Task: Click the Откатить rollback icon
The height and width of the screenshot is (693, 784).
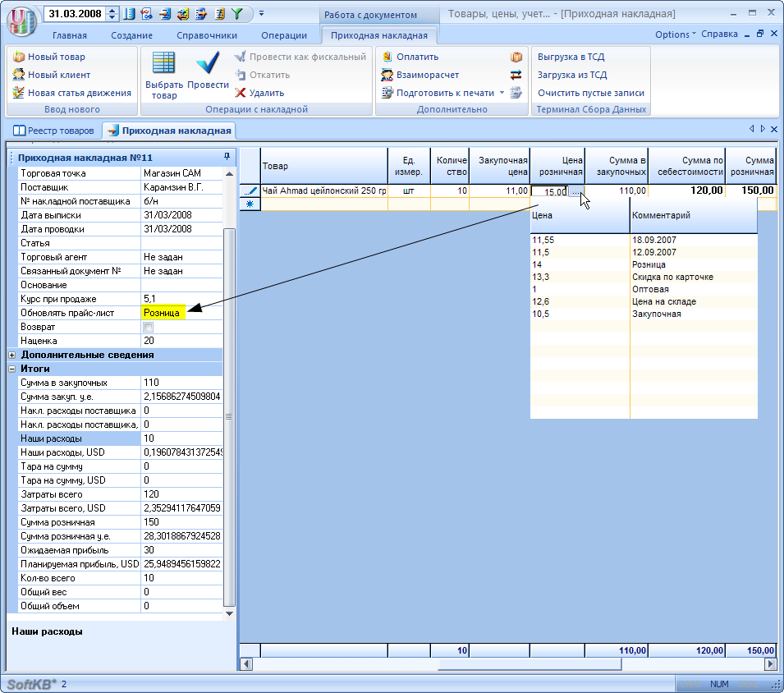Action: click(x=241, y=75)
